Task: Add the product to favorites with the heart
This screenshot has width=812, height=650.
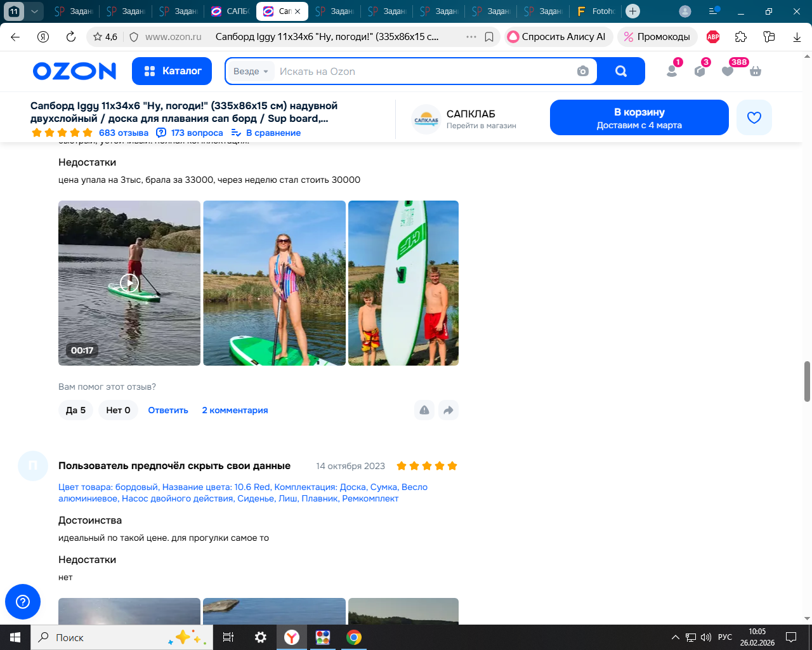Action: tap(754, 117)
